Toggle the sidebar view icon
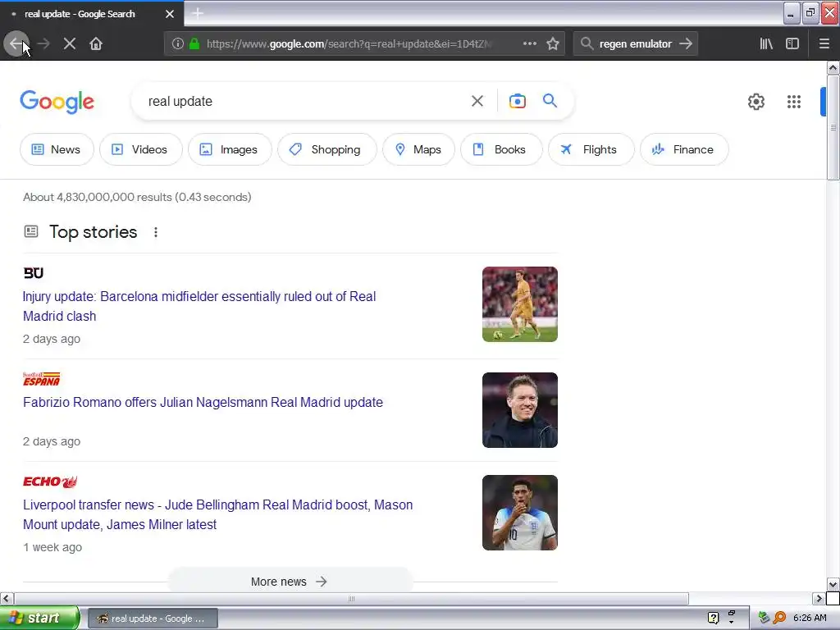Viewport: 840px width, 630px height. coord(792,43)
